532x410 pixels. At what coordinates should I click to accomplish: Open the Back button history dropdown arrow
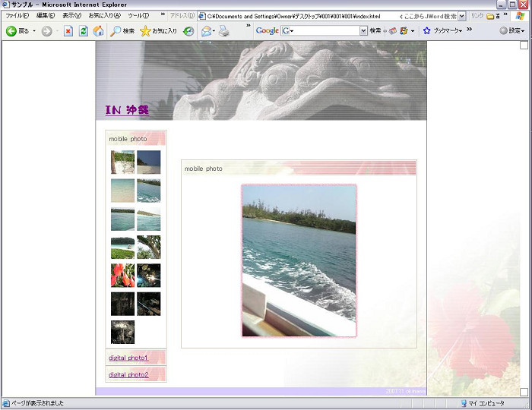(34, 31)
